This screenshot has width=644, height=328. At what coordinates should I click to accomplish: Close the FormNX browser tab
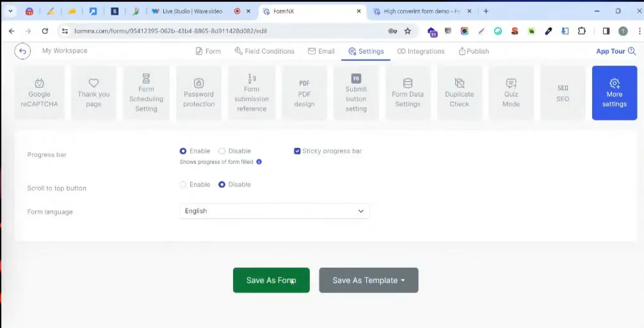pyautogui.click(x=358, y=12)
